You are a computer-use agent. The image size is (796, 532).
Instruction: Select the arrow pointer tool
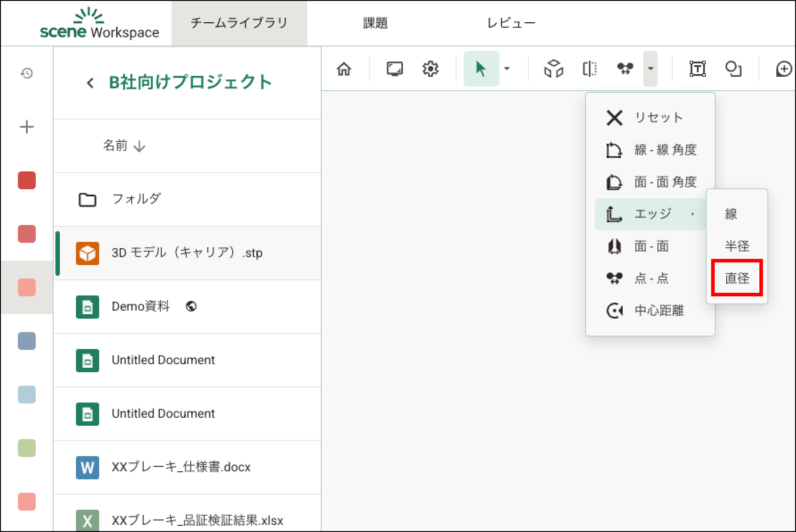[481, 69]
